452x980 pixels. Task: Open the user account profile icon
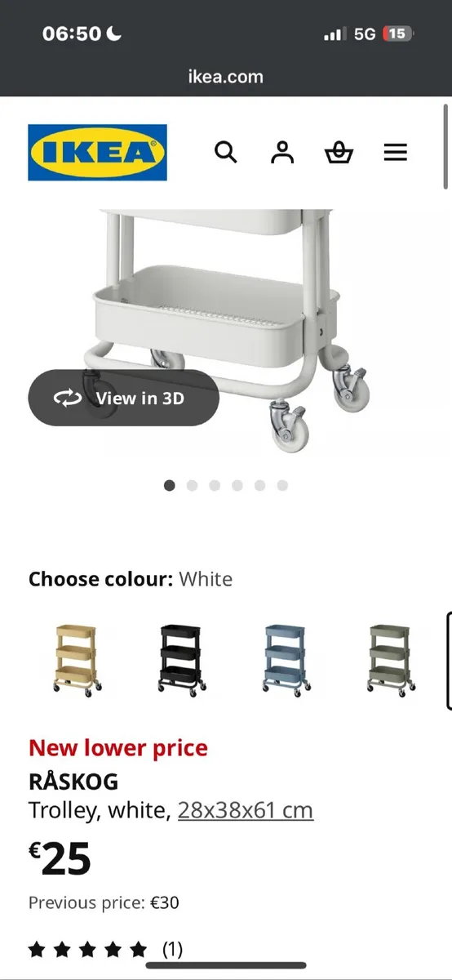(x=282, y=152)
